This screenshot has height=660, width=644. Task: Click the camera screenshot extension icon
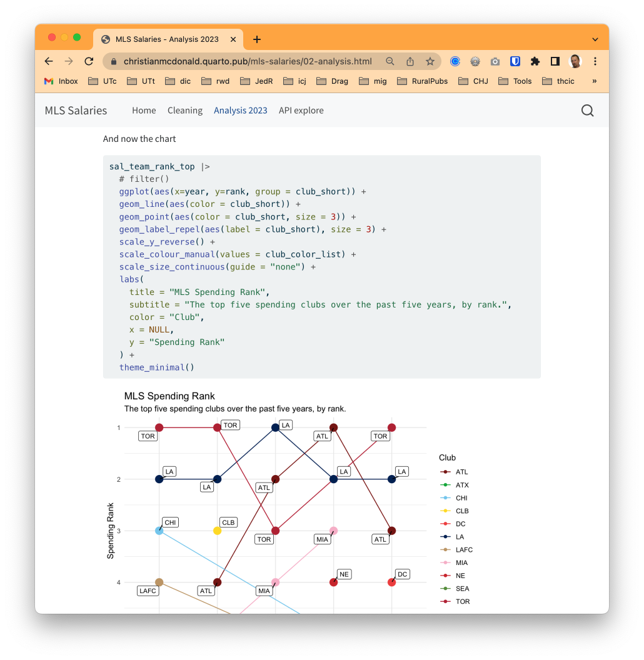[495, 61]
